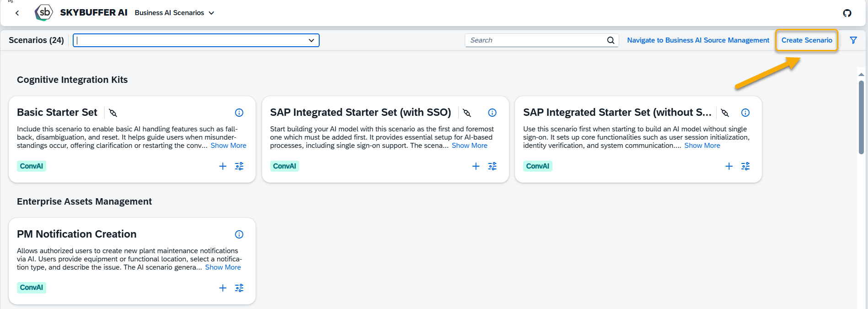Add the Basic Starter Set scenario
868x309 pixels.
click(x=223, y=166)
